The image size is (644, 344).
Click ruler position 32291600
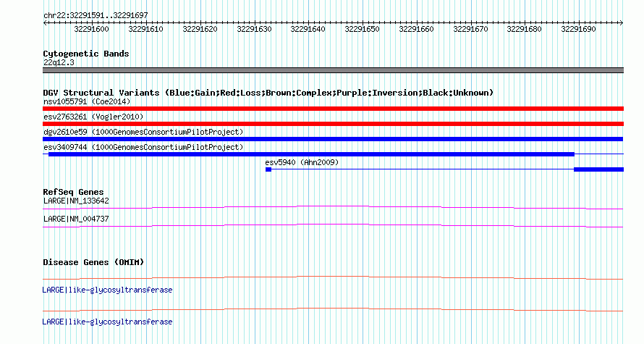click(92, 29)
